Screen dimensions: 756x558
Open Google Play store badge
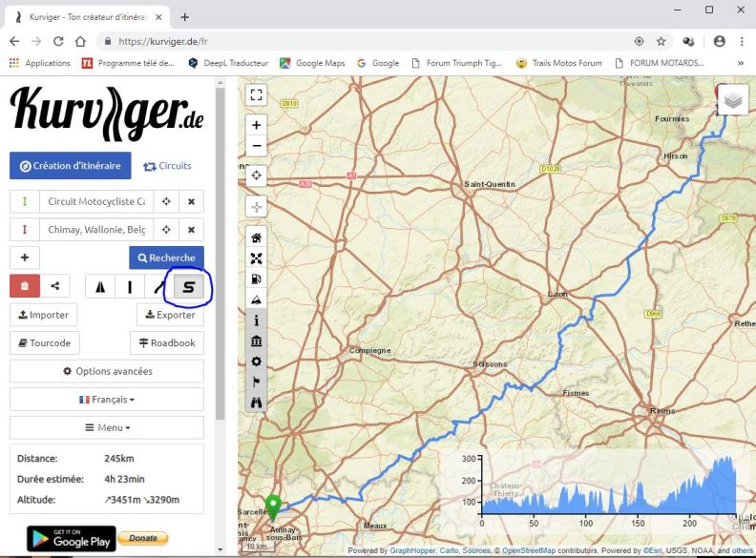[x=72, y=539]
